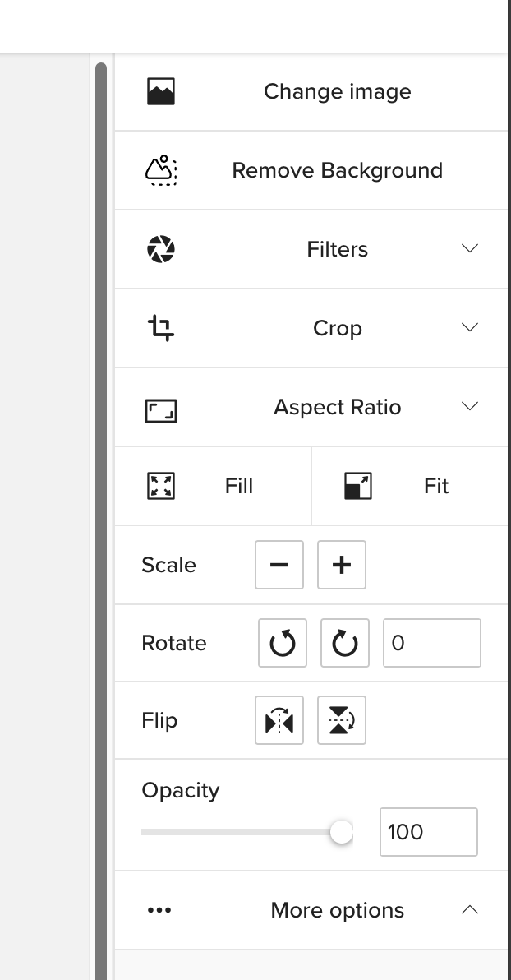This screenshot has width=511, height=980.
Task: Expand the Aspect Ratio chevron
Action: (470, 406)
